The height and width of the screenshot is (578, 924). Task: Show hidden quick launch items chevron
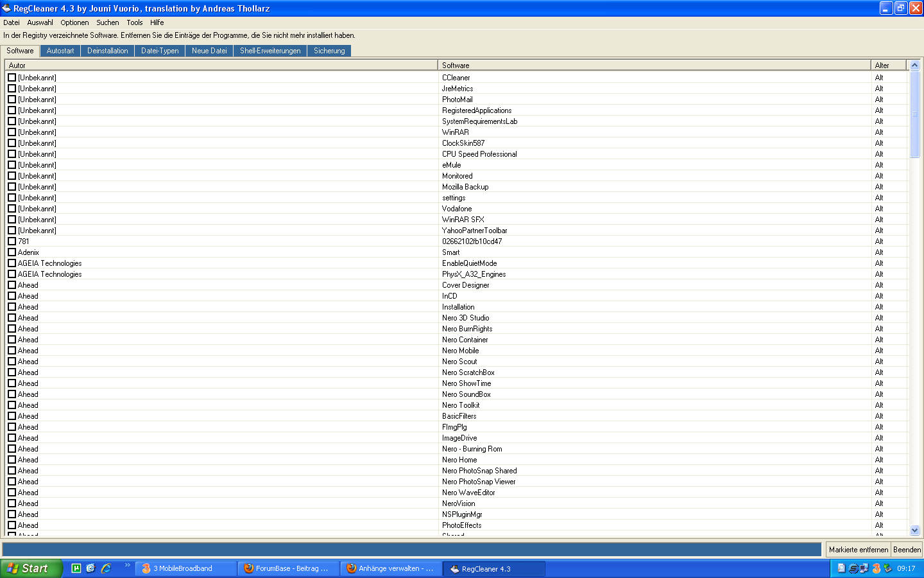tap(127, 566)
